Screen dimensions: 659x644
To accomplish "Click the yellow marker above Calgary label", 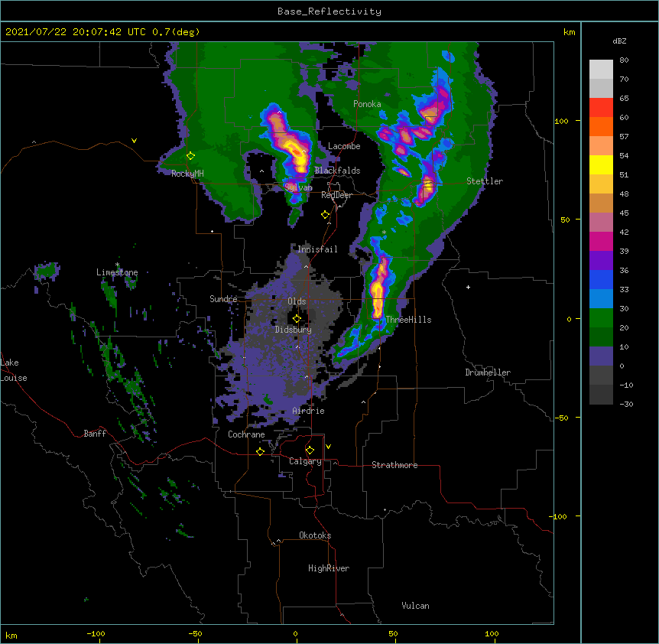I will click(x=310, y=450).
